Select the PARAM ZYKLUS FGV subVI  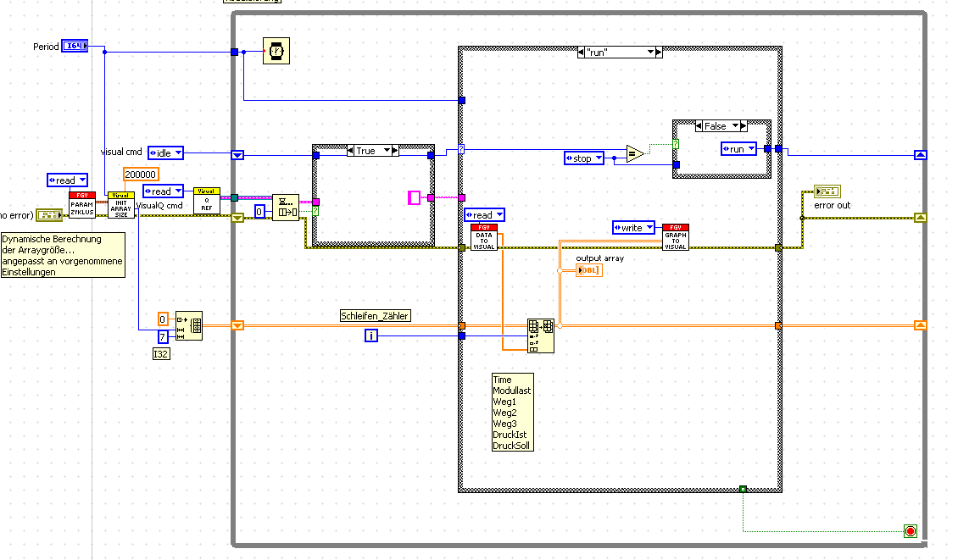coord(82,204)
